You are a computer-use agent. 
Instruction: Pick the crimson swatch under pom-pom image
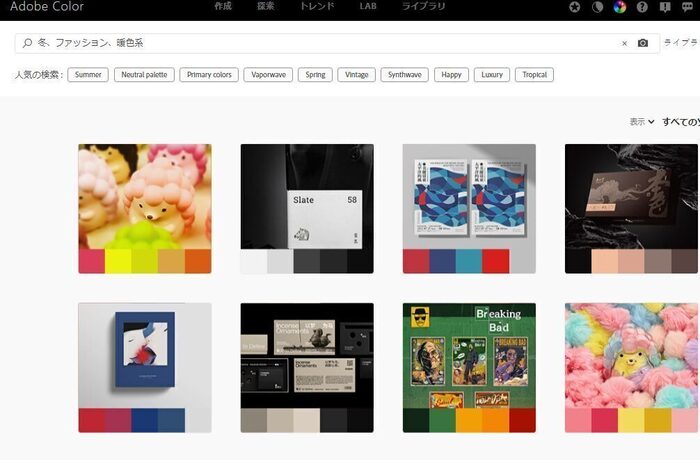click(x=604, y=420)
